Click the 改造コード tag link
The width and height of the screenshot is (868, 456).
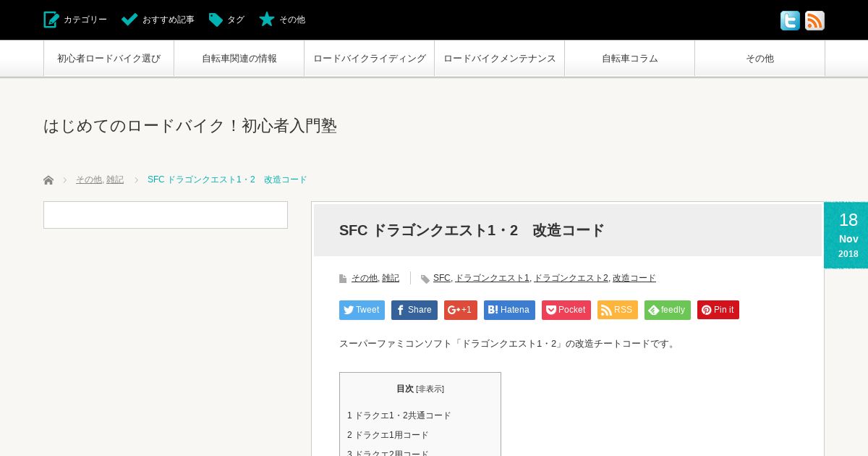634,278
